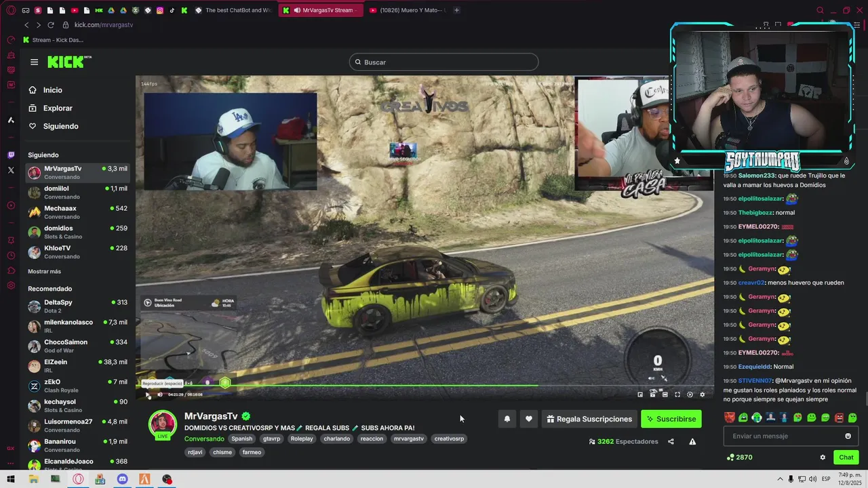The image size is (868, 488).
Task: Click the stream notification bell
Action: (507, 419)
